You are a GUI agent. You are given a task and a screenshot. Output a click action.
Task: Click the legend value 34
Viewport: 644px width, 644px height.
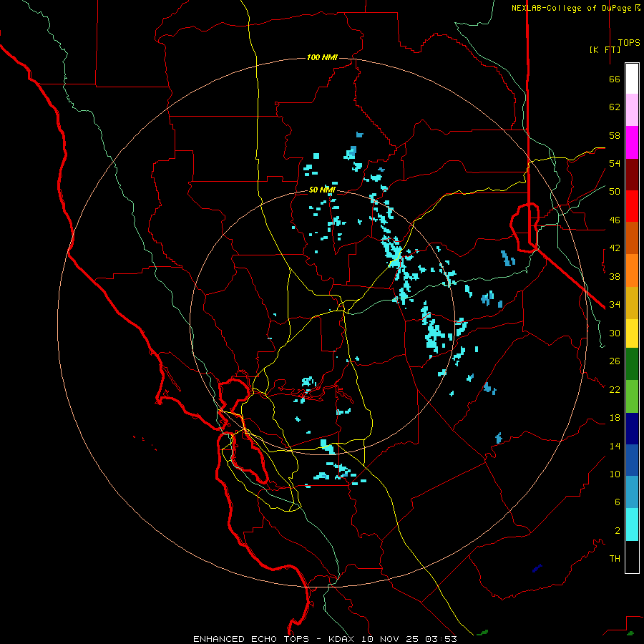point(615,304)
